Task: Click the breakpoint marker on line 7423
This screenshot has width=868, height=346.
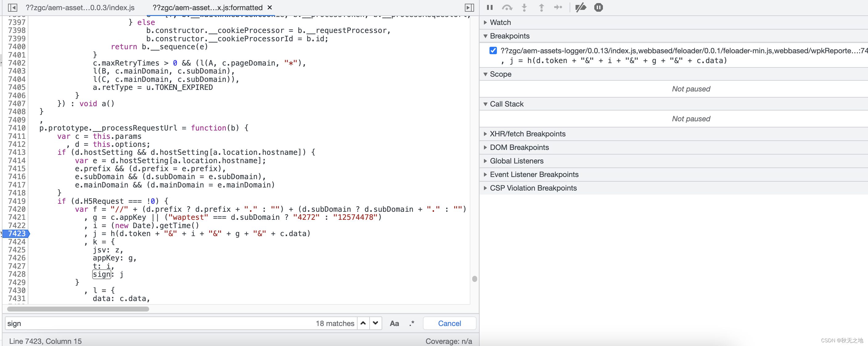Action: click(x=17, y=233)
